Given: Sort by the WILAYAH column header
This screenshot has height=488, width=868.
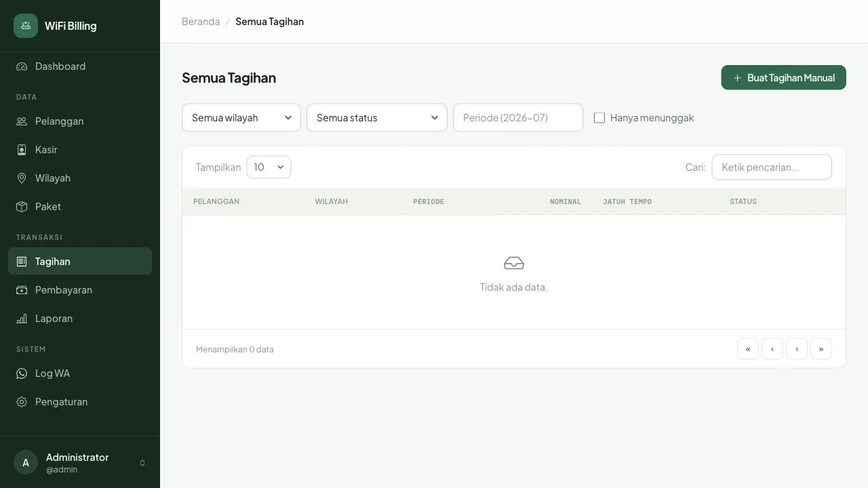Looking at the screenshot, I should [x=332, y=202].
